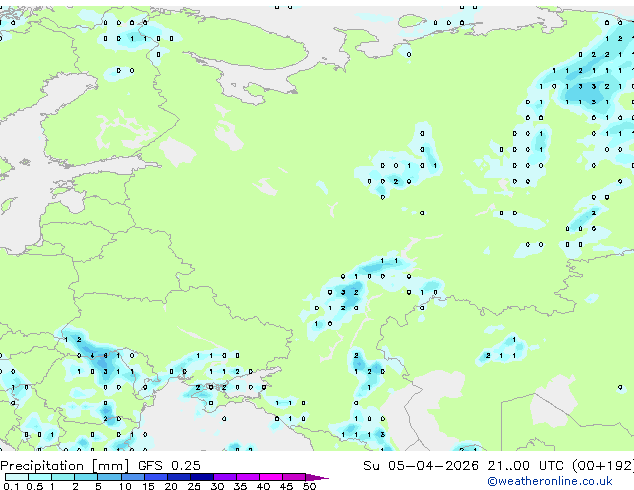Click the 45–50 mm legend color swatch
634x490 pixels.
tap(294, 477)
